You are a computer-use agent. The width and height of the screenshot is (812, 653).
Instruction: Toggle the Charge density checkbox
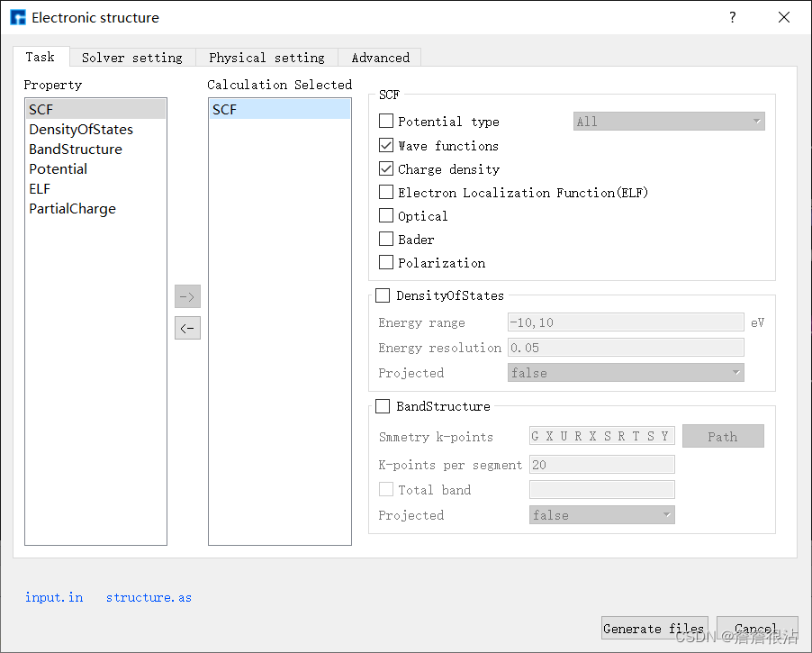click(x=386, y=168)
